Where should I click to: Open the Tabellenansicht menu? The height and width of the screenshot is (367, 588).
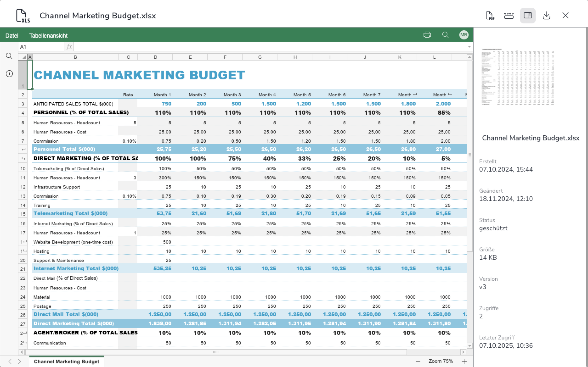click(x=48, y=36)
